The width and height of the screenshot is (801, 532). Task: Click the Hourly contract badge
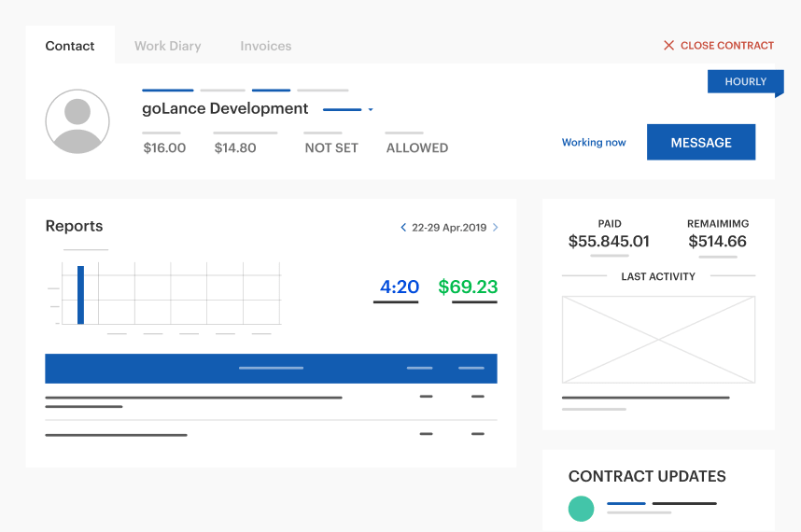click(745, 82)
